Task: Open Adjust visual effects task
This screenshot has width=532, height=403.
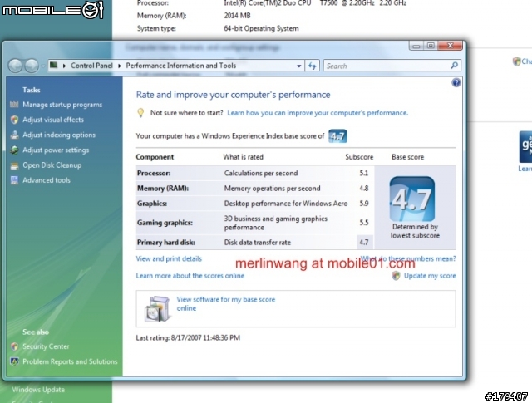Action: (x=53, y=120)
